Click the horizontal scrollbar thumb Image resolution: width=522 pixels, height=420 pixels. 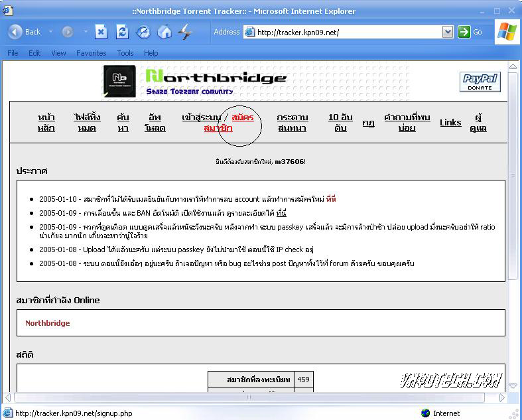249,397
